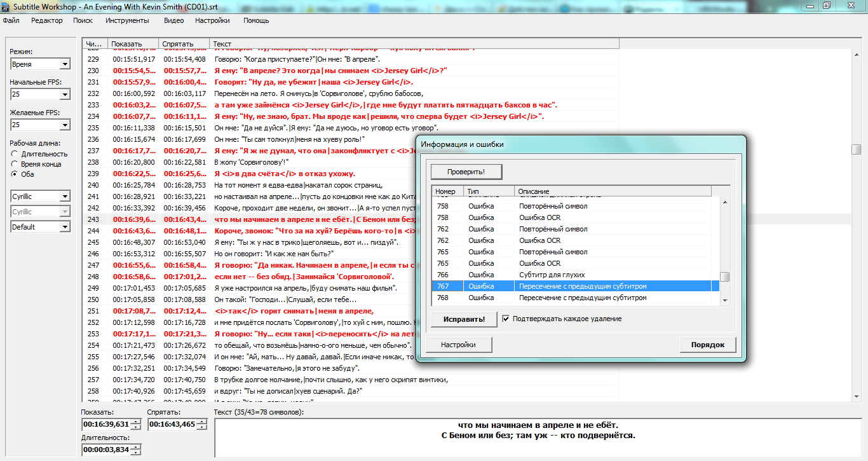This screenshot has height=461, width=868.
Task: Expand the Default format dropdown
Action: click(x=65, y=227)
